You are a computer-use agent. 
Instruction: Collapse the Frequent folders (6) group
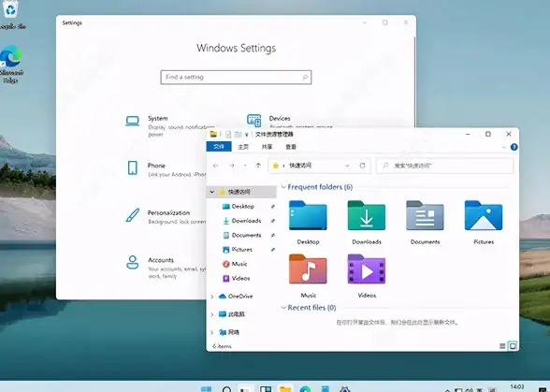pyautogui.click(x=283, y=187)
